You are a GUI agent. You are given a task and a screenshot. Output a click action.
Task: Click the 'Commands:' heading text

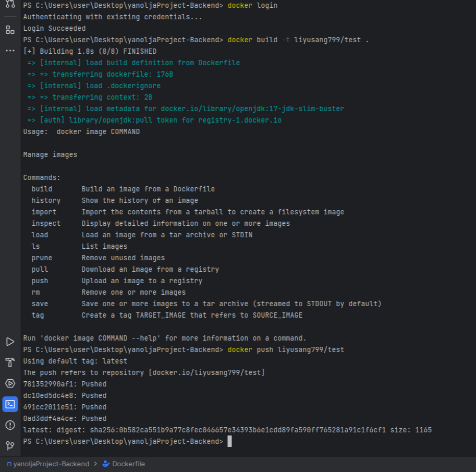click(x=42, y=178)
